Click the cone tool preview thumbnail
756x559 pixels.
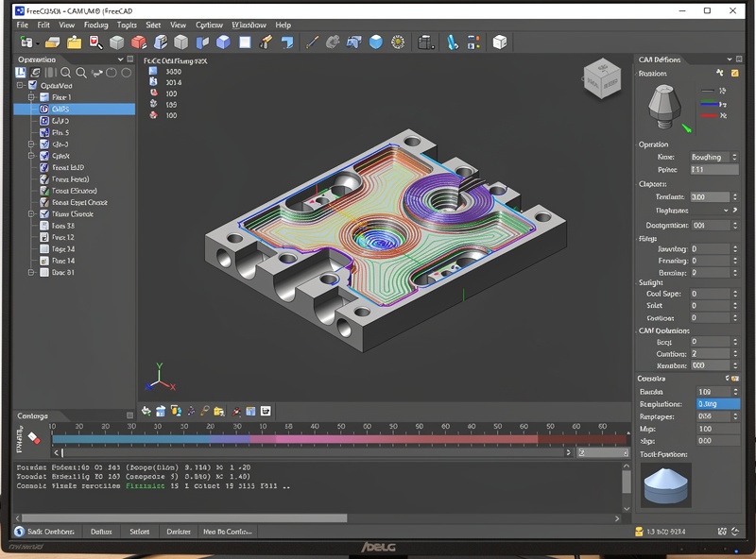[x=666, y=485]
